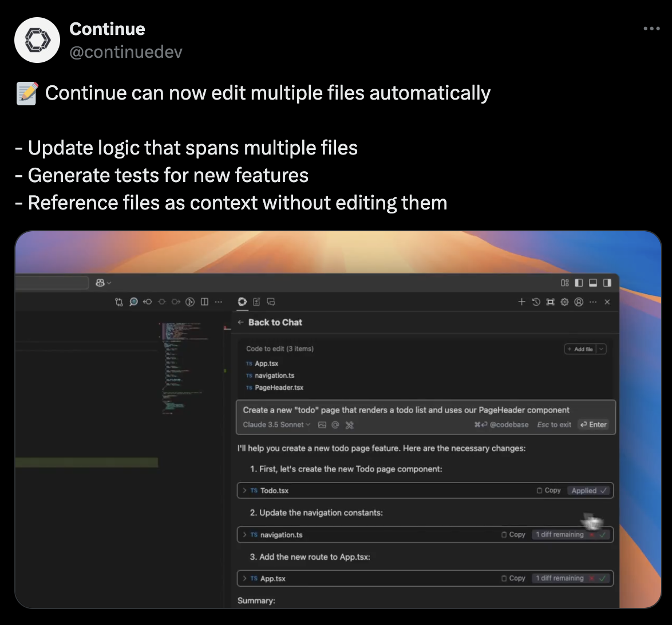The image size is (672, 625).
Task: Click the split editor icon
Action: [x=204, y=302]
